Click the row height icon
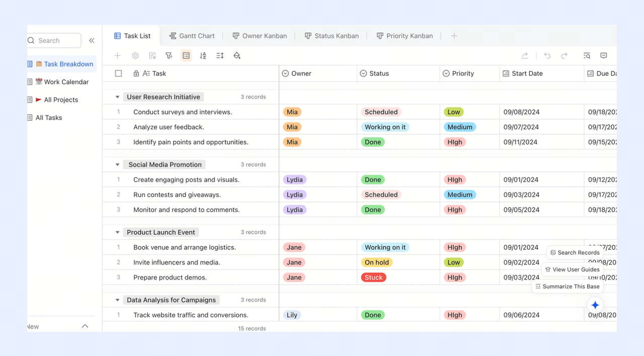This screenshot has width=644, height=356. [220, 56]
